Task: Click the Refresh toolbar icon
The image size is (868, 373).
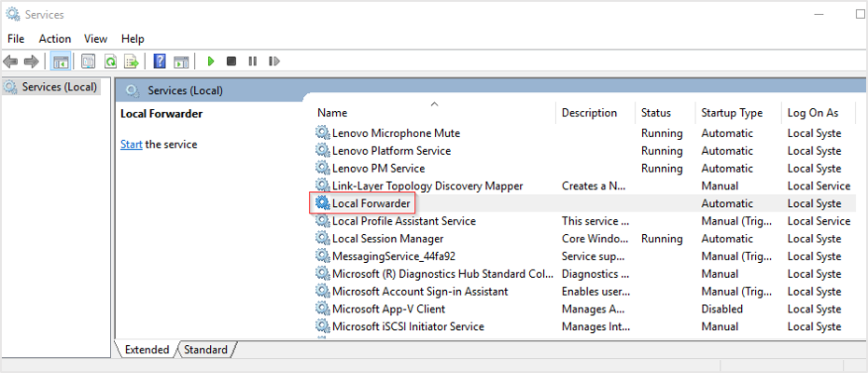Action: [x=111, y=61]
